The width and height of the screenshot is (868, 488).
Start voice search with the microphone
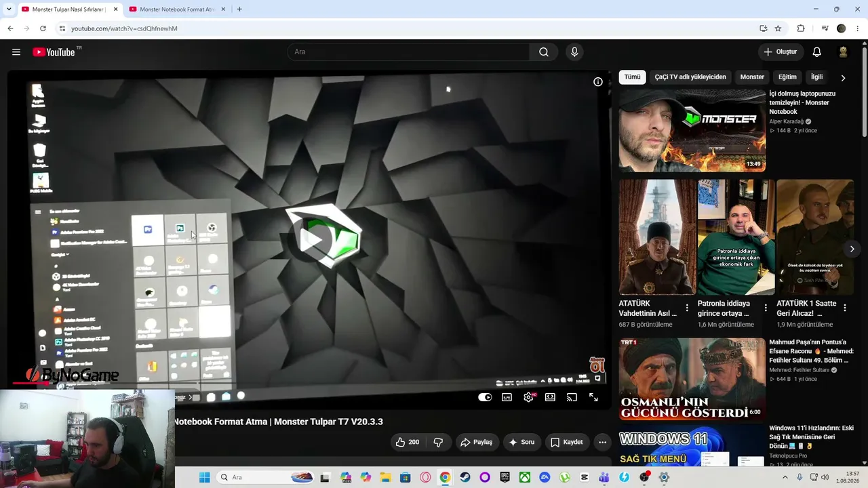click(x=574, y=52)
